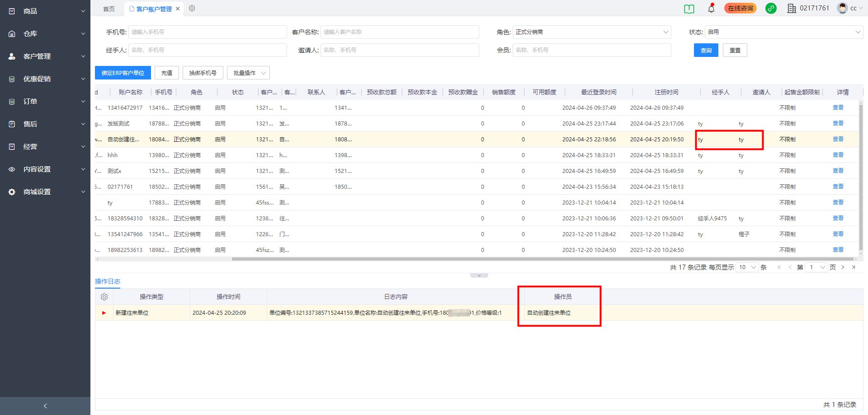Open the 经营 menu item

pos(45,146)
